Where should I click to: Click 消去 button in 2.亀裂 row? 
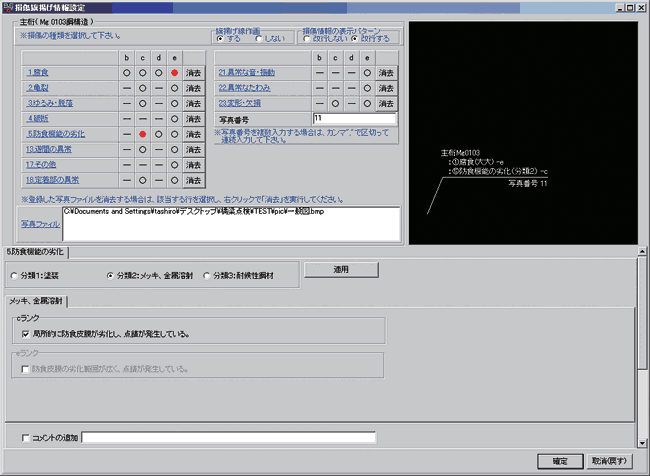[x=194, y=88]
